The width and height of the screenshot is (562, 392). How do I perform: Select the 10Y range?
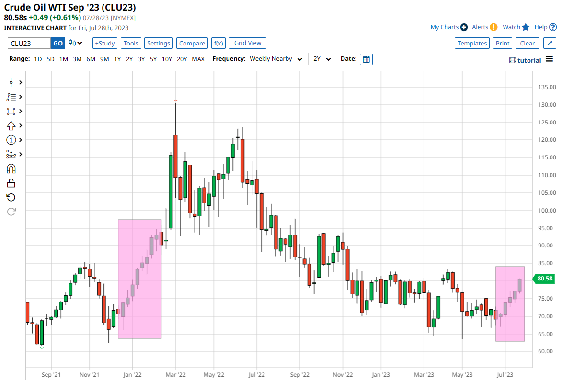(167, 59)
